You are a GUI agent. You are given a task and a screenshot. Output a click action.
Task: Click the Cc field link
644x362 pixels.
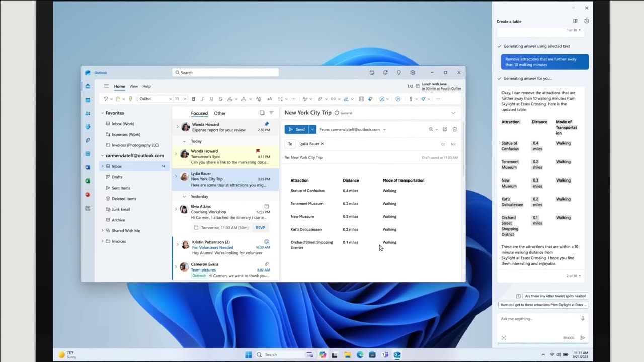(x=443, y=144)
